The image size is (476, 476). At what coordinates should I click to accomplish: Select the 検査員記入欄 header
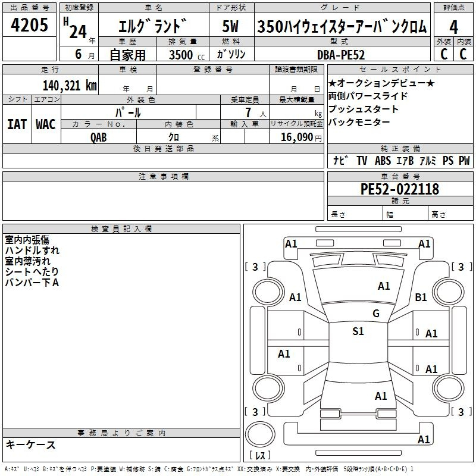pyautogui.click(x=121, y=229)
